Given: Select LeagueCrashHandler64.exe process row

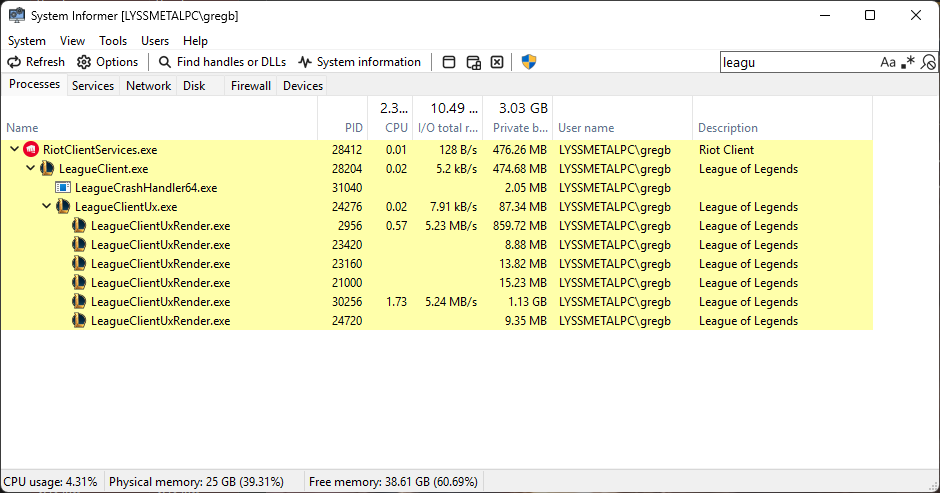Looking at the screenshot, I should click(x=436, y=188).
